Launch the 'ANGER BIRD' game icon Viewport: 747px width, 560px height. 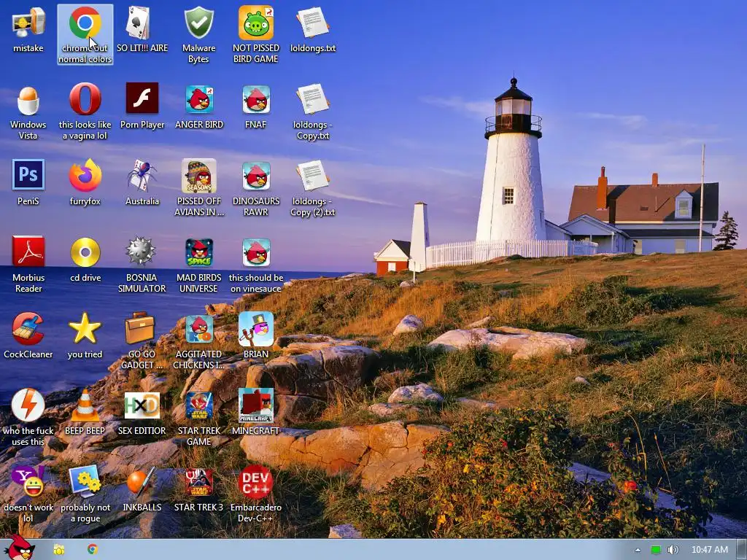point(198,99)
